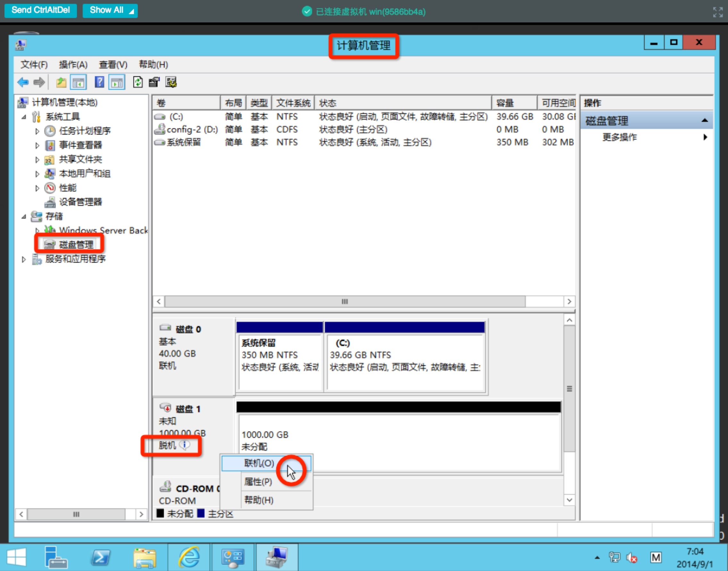Open PowerShell from the taskbar
728x571 pixels.
point(100,558)
